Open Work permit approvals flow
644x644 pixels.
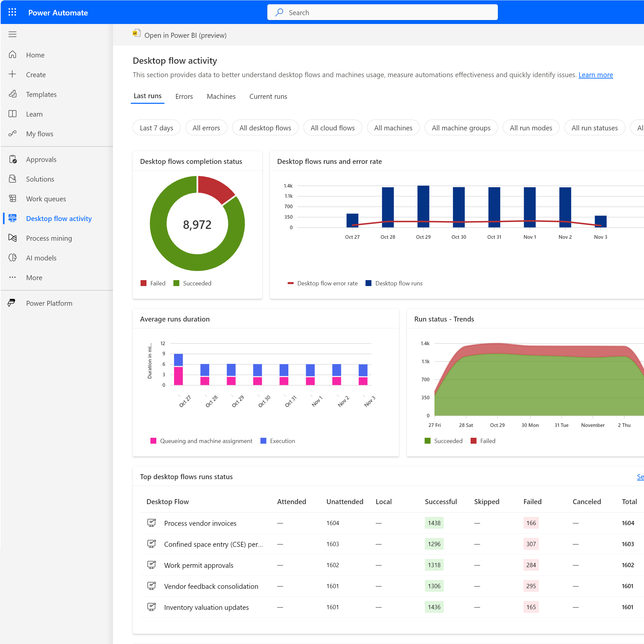199,565
